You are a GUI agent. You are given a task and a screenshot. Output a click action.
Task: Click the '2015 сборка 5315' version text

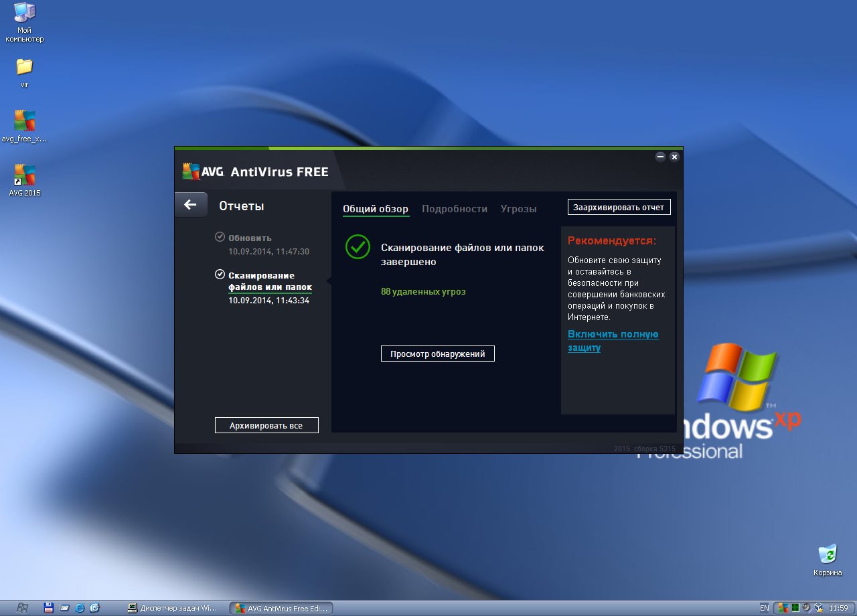[644, 449]
